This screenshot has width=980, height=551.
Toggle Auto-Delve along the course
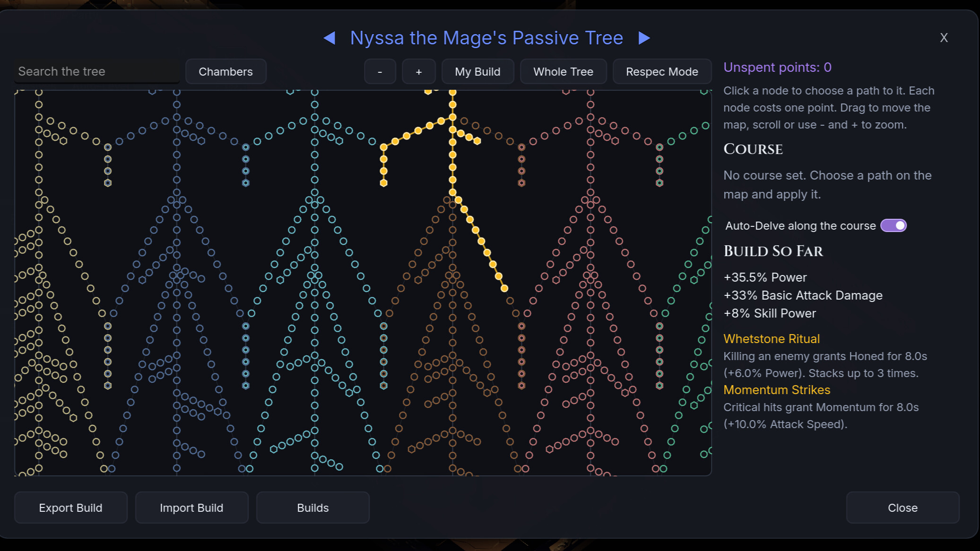coord(893,226)
